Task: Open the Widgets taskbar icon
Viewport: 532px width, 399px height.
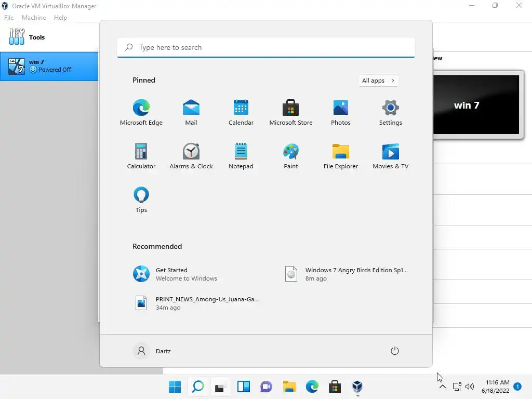Action: (x=244, y=387)
